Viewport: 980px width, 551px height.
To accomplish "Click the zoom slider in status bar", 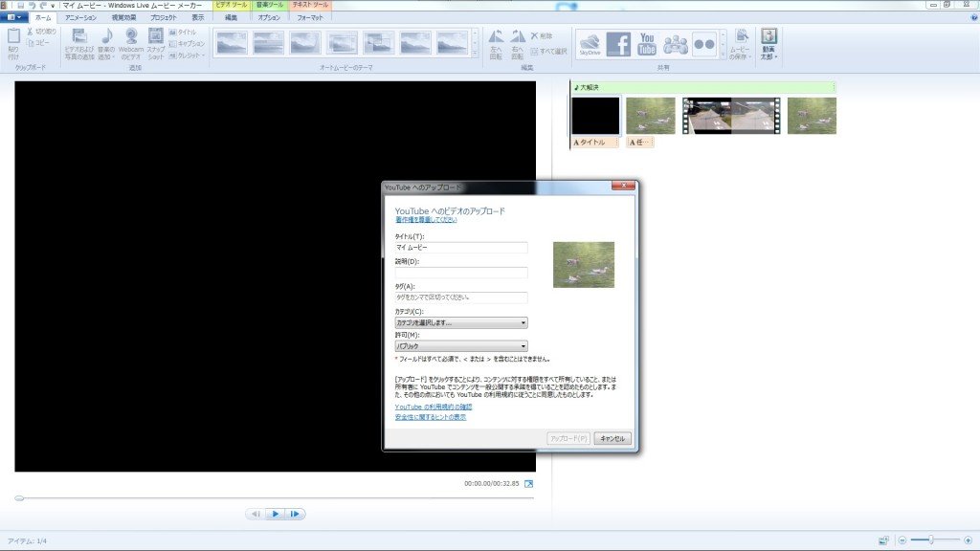I will pyautogui.click(x=932, y=540).
